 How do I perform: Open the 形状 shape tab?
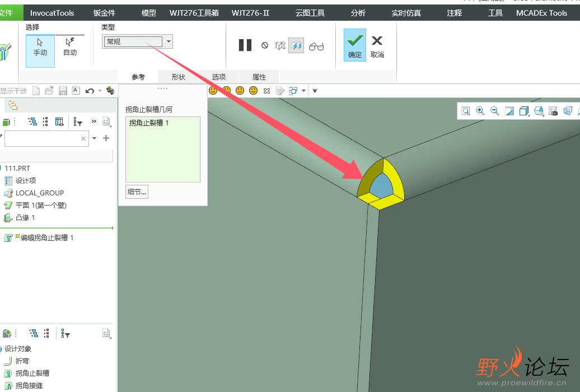click(178, 77)
